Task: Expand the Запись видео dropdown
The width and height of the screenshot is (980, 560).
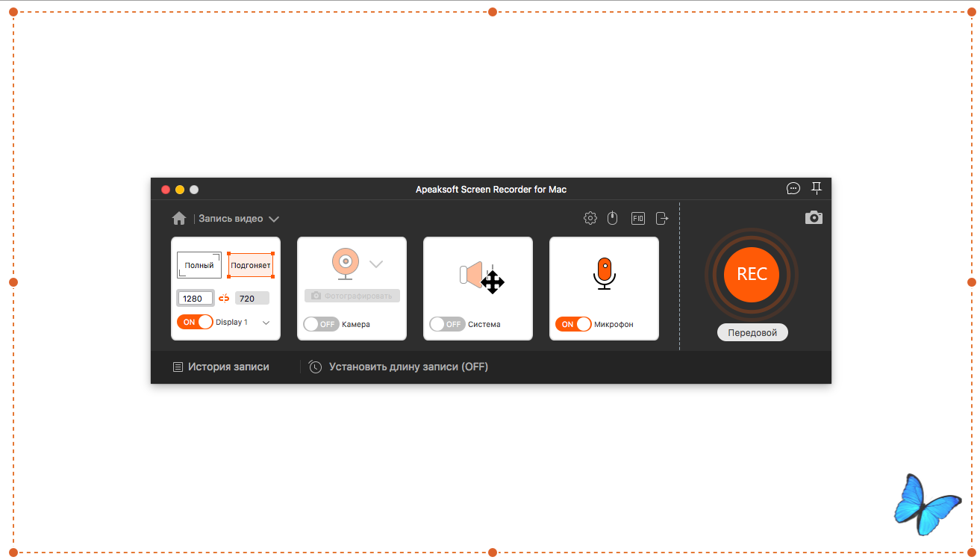Action: coord(274,219)
